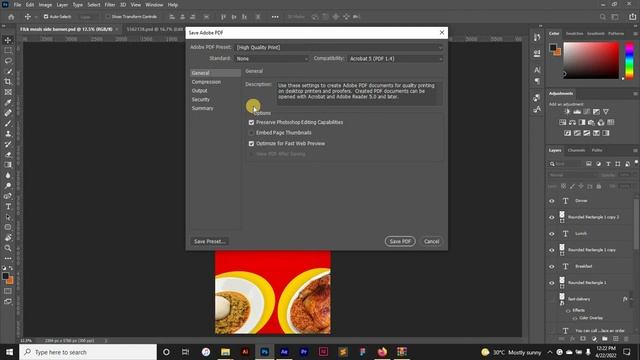Filter layers by type layers icon
Image resolution: width=640 pixels, height=360 pixels.
(608, 164)
